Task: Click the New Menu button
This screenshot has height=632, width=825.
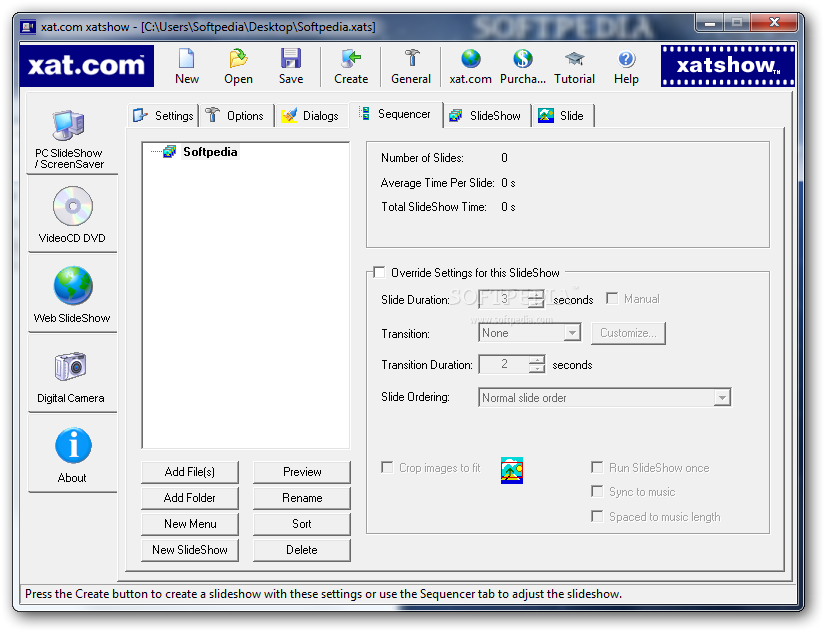Action: tap(189, 524)
